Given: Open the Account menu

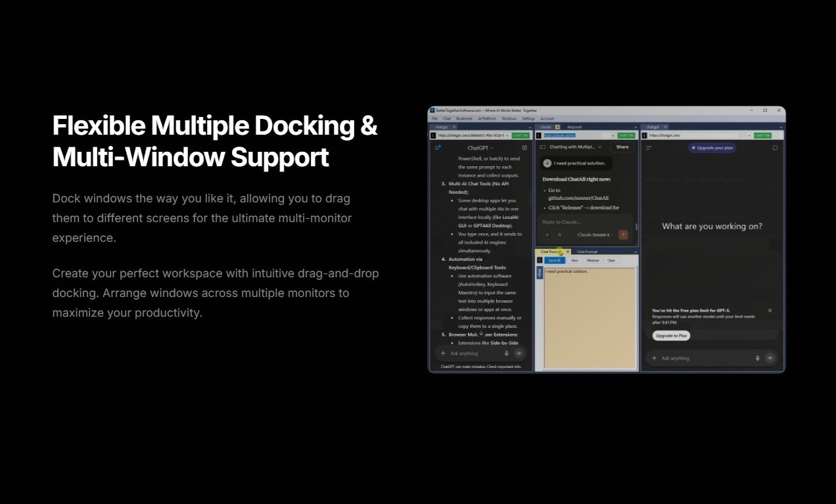Looking at the screenshot, I should (547, 118).
